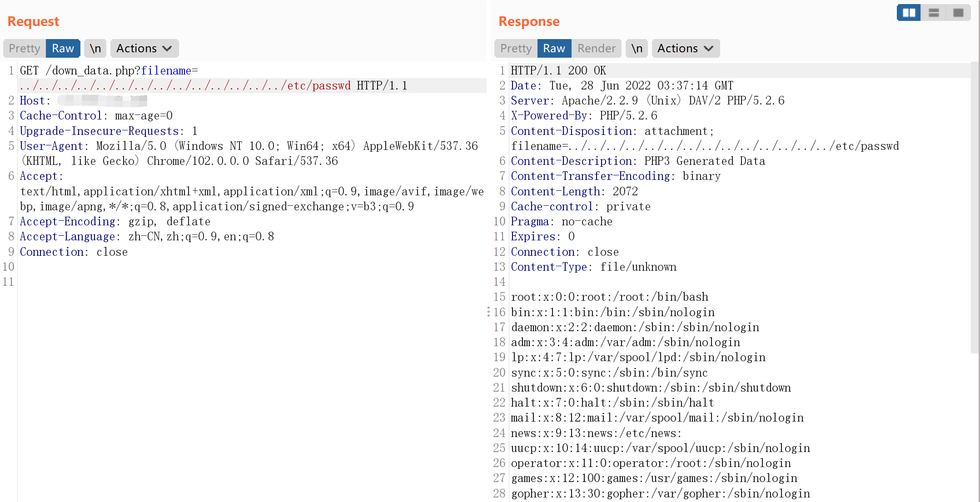This screenshot has height=502, width=980.
Task: Open the Request Actions dropdown
Action: (x=144, y=49)
